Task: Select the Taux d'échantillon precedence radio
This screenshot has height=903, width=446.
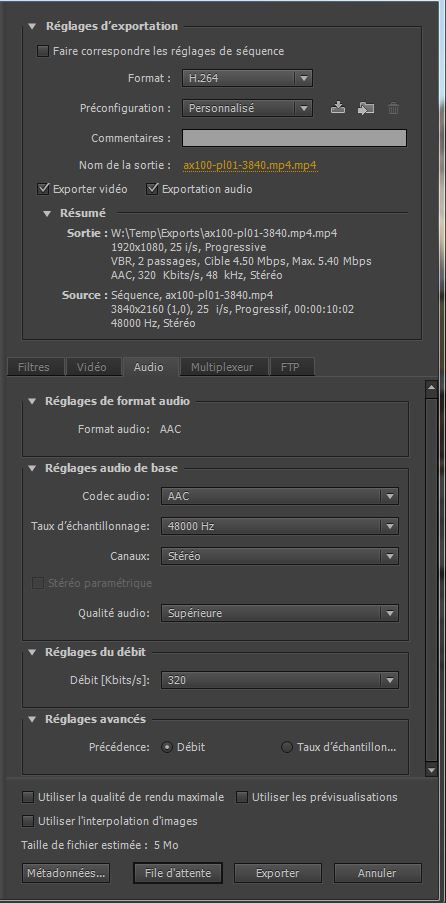Action: point(287,748)
